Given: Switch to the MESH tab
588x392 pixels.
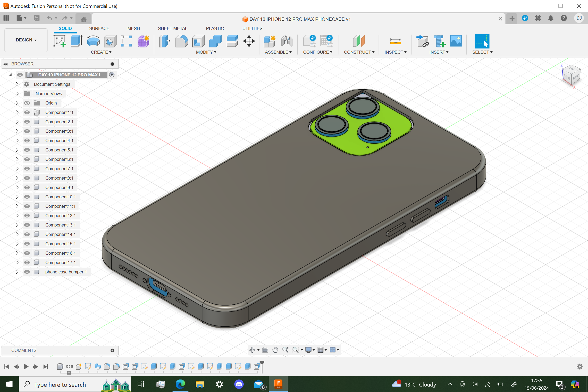Looking at the screenshot, I should pyautogui.click(x=133, y=28).
